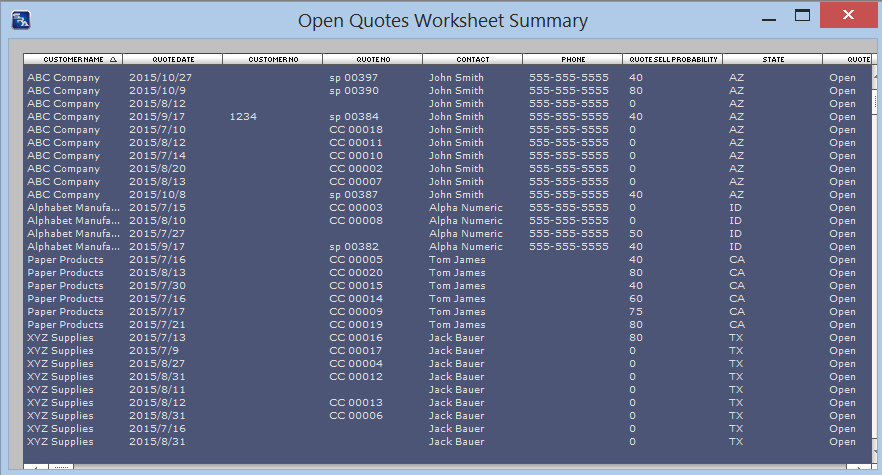
Task: Sort by the Quote Date column header
Action: (x=172, y=60)
